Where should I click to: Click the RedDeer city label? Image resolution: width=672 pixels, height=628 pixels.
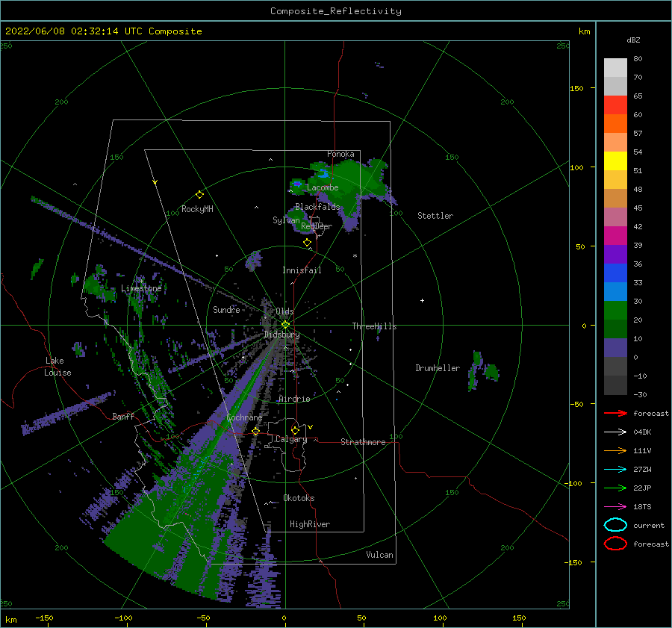[317, 226]
